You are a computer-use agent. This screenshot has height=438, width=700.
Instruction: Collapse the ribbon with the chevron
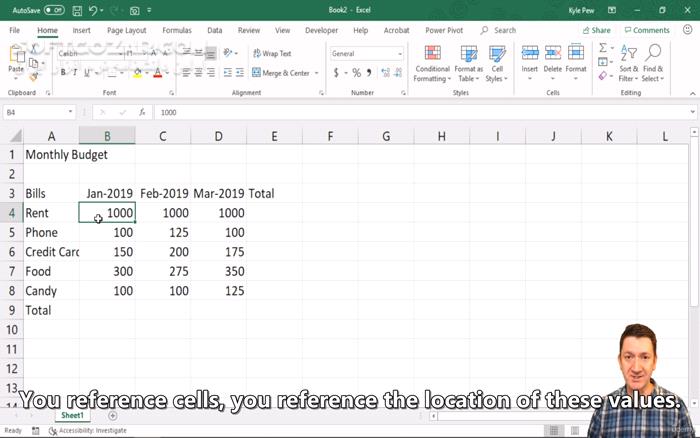[692, 93]
